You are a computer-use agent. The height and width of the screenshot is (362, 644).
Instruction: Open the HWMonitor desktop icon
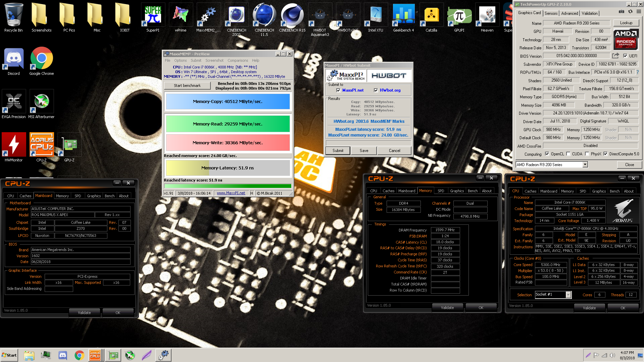[x=13, y=148]
